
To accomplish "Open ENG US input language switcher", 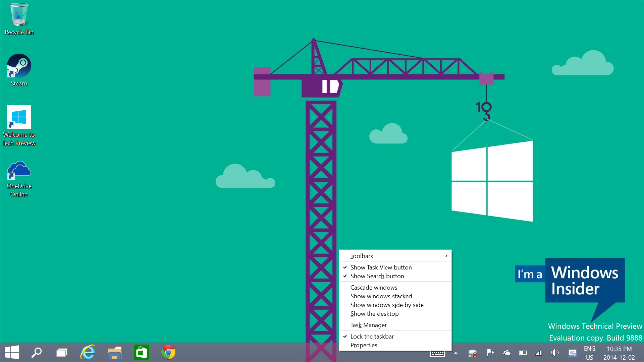I will (589, 353).
